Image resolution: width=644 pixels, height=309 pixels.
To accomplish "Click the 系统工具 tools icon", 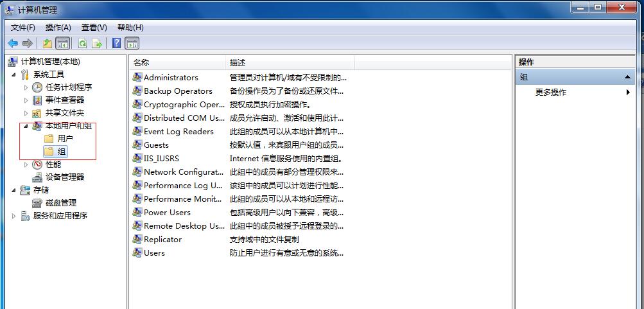I will point(25,75).
